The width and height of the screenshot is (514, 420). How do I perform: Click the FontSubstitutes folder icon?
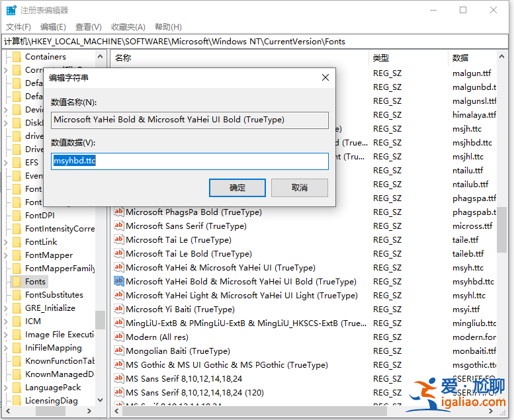(x=17, y=294)
